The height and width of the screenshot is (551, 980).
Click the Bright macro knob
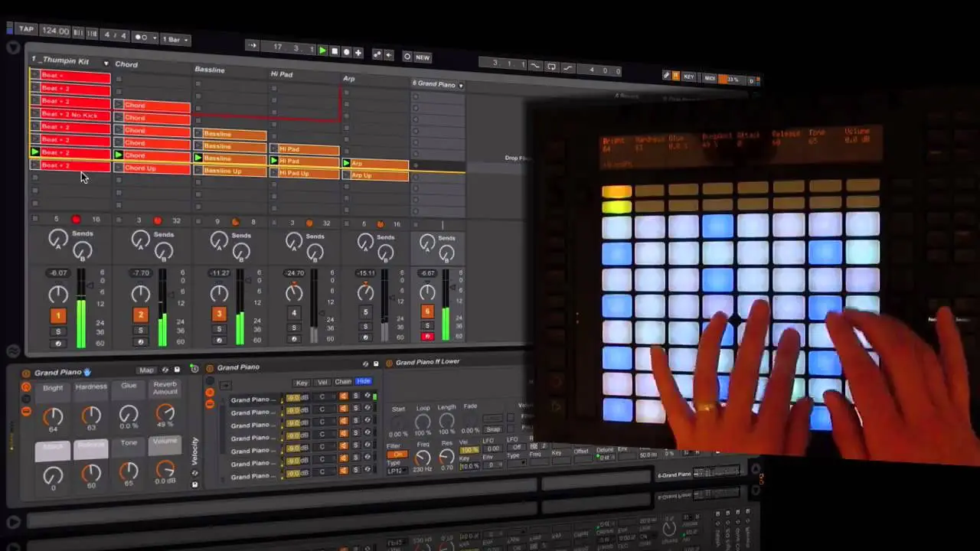coord(53,417)
